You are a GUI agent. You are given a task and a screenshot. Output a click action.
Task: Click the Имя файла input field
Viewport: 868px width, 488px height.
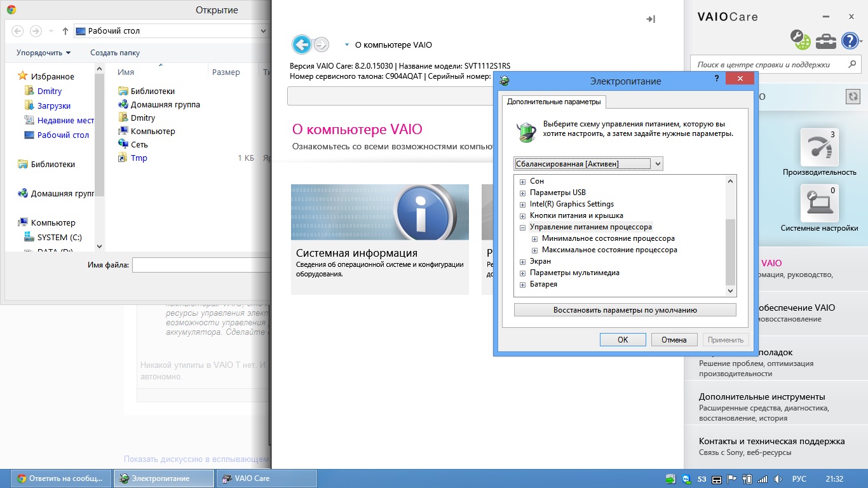point(201,265)
